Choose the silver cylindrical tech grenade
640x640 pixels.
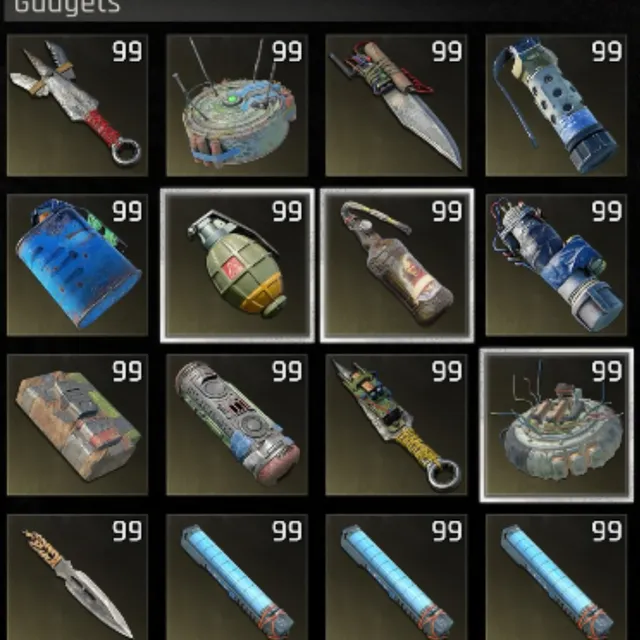[x=237, y=424]
